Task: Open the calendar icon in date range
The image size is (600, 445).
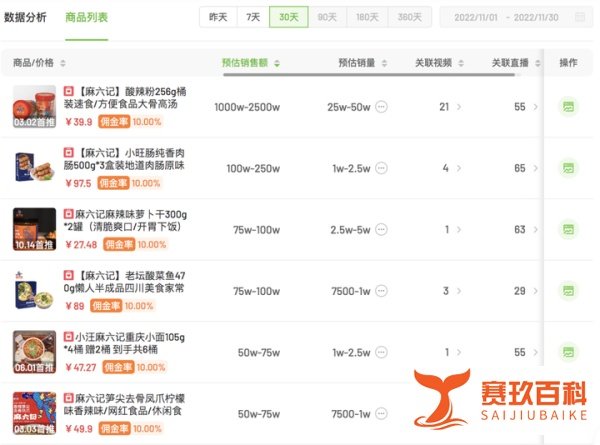Action: pyautogui.click(x=580, y=17)
